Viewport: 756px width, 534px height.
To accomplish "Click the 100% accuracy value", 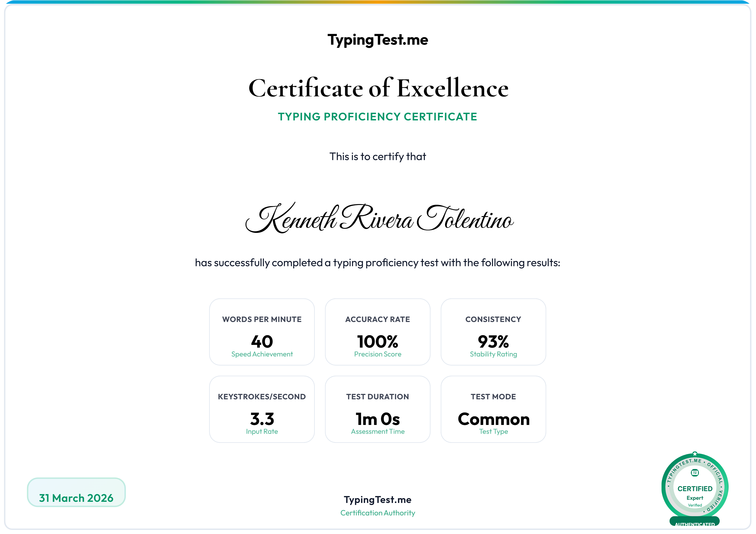I will click(378, 342).
